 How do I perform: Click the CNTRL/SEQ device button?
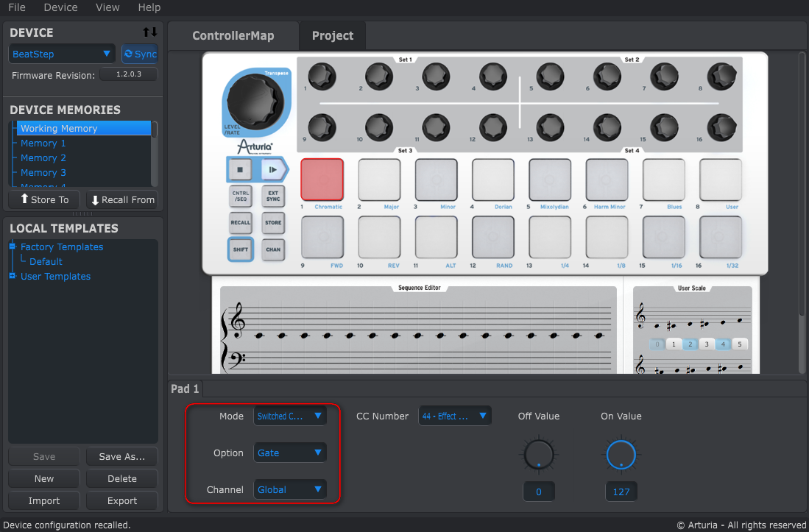pyautogui.click(x=241, y=196)
